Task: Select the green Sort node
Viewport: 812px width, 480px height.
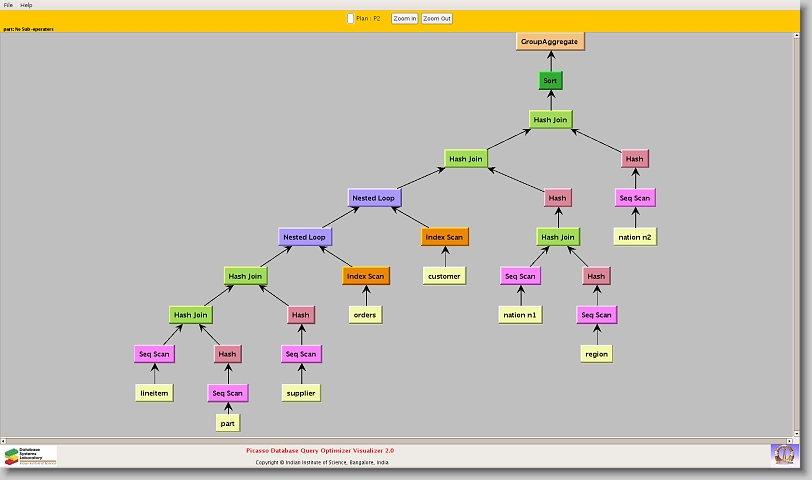Action: (550, 80)
